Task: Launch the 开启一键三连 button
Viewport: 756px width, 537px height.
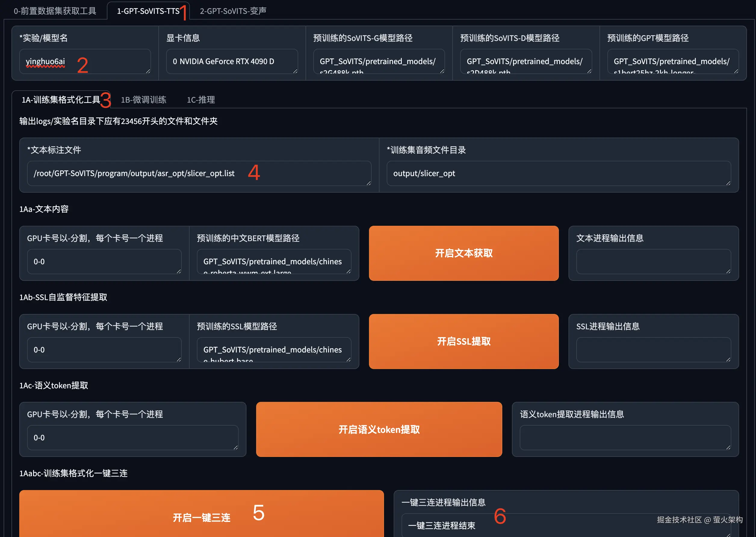Action: pyautogui.click(x=201, y=517)
